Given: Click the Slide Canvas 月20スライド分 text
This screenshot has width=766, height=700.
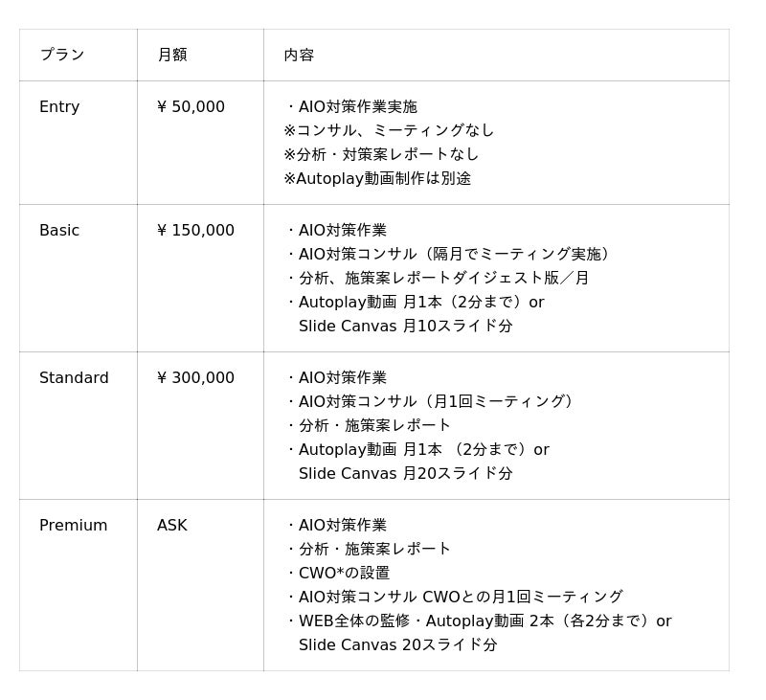Looking at the screenshot, I should [x=405, y=473].
